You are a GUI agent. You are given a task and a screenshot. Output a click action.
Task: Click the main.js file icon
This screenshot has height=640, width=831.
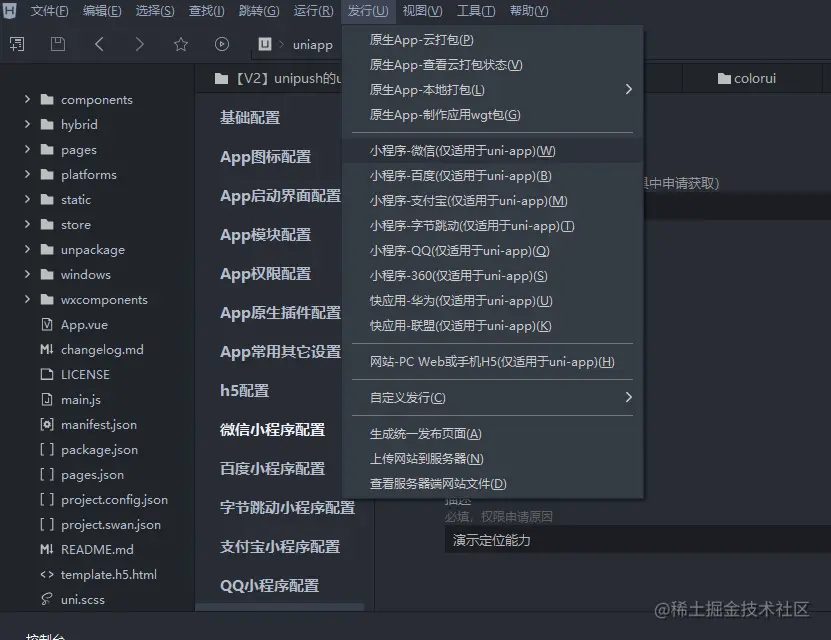point(47,399)
